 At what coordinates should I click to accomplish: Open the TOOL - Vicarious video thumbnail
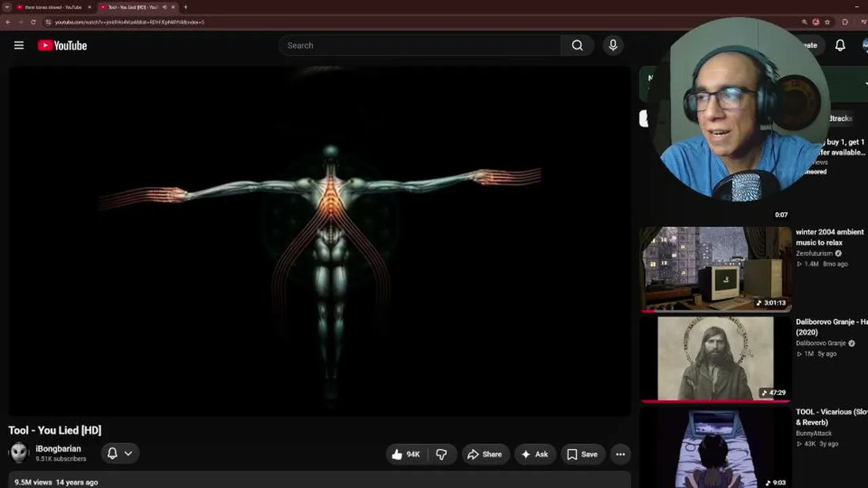(x=715, y=448)
